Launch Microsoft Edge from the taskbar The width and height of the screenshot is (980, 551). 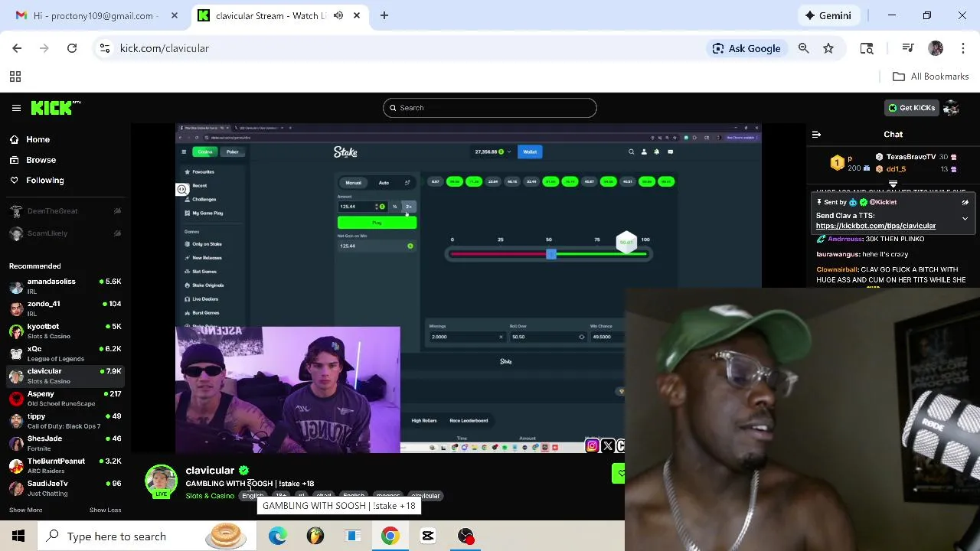277,536
